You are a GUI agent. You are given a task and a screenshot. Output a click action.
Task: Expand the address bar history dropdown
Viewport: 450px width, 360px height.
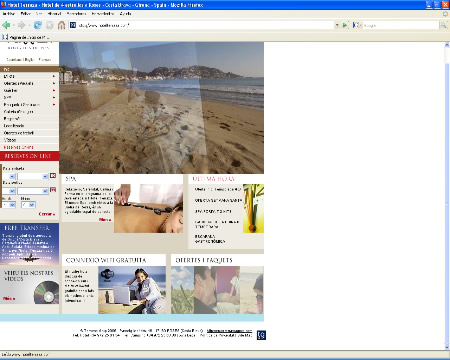pos(337,25)
